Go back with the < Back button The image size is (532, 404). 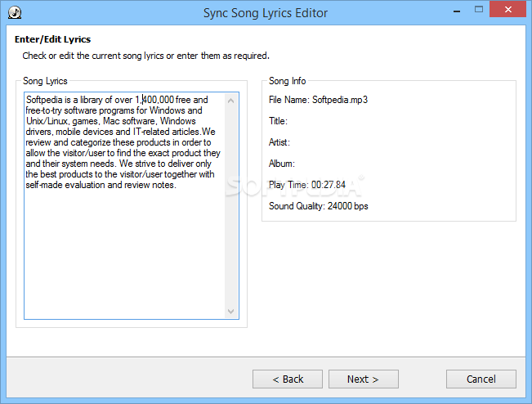288,379
